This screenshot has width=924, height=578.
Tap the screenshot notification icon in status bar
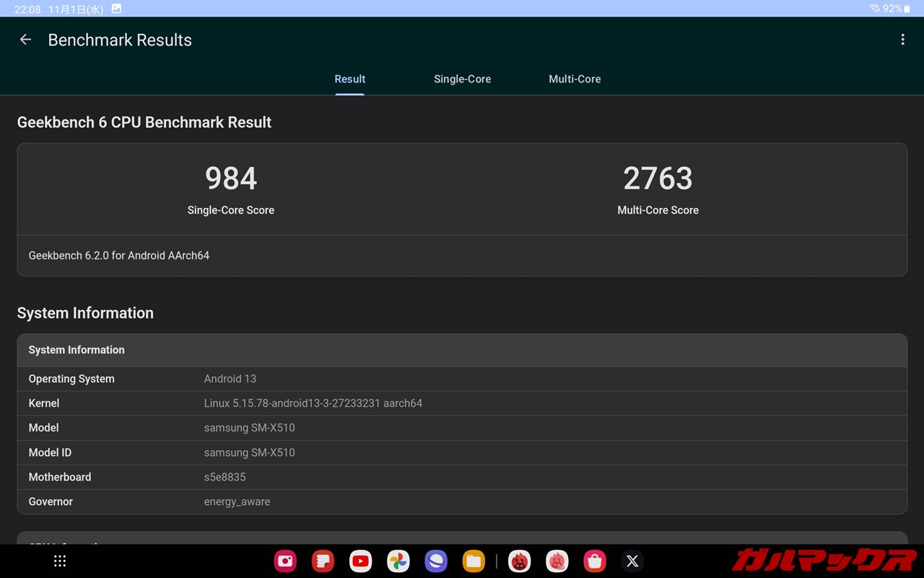point(116,9)
